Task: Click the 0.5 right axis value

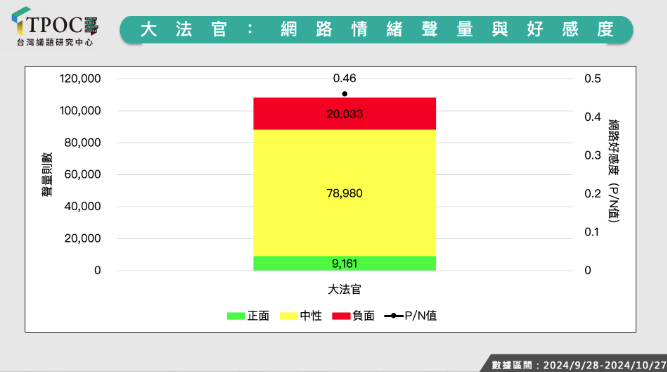Action: point(593,79)
